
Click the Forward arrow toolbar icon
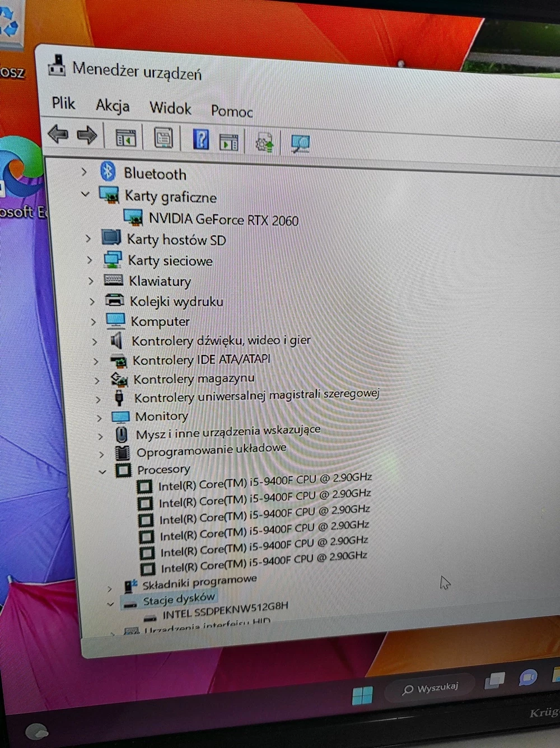pos(87,135)
